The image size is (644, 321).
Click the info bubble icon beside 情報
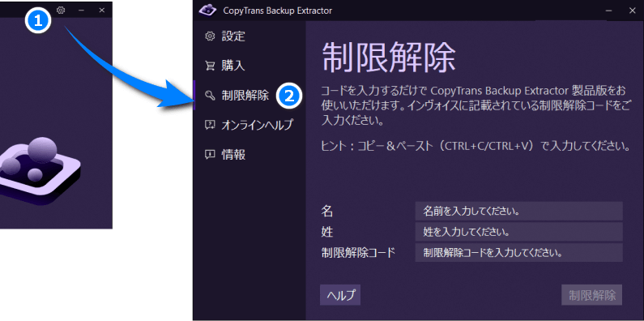[210, 155]
